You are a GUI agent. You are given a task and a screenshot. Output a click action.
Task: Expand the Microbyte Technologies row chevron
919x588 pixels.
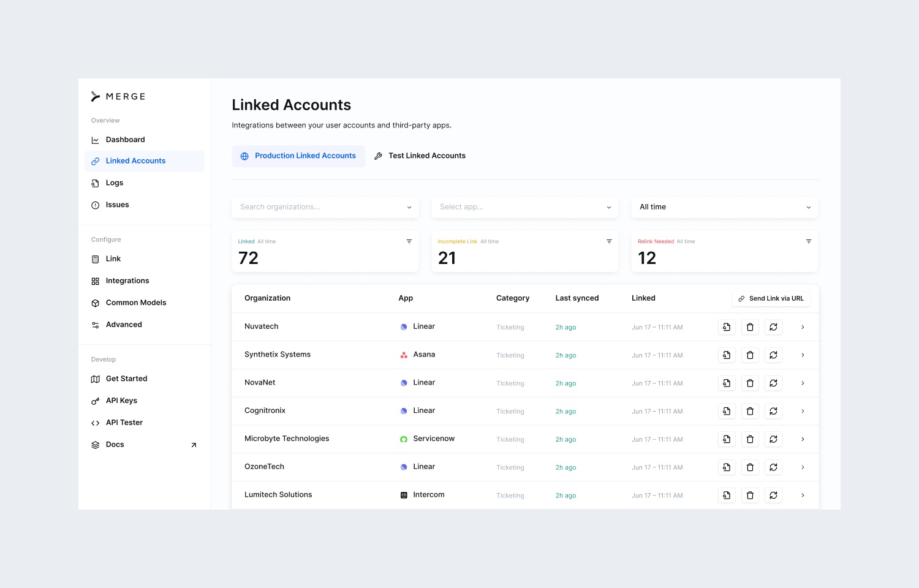(803, 439)
